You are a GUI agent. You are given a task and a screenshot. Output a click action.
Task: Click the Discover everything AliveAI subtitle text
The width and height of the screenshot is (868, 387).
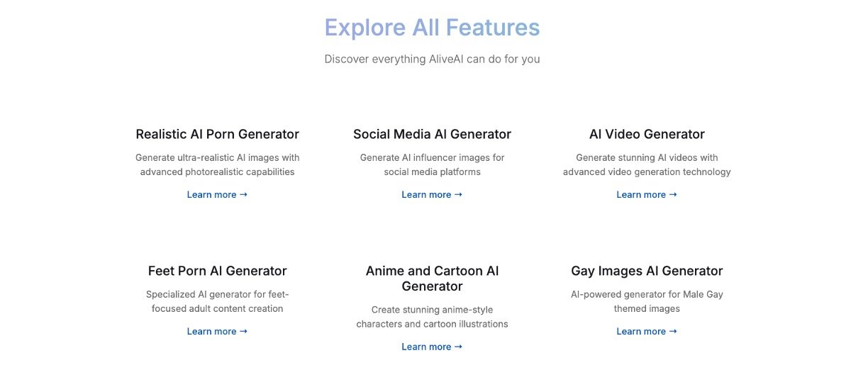click(432, 60)
